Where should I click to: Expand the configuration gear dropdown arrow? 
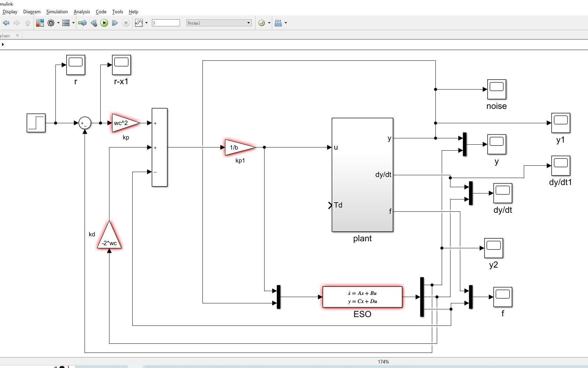point(58,23)
